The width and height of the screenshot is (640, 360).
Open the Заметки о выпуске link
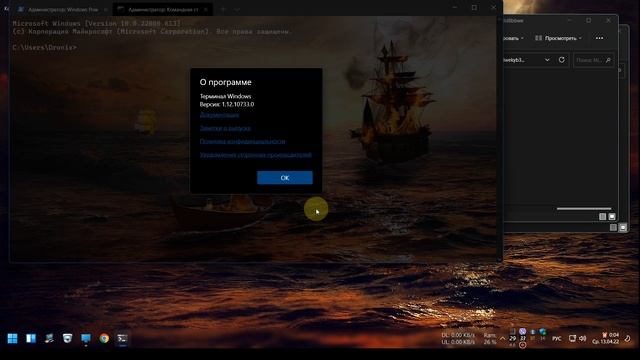(225, 128)
